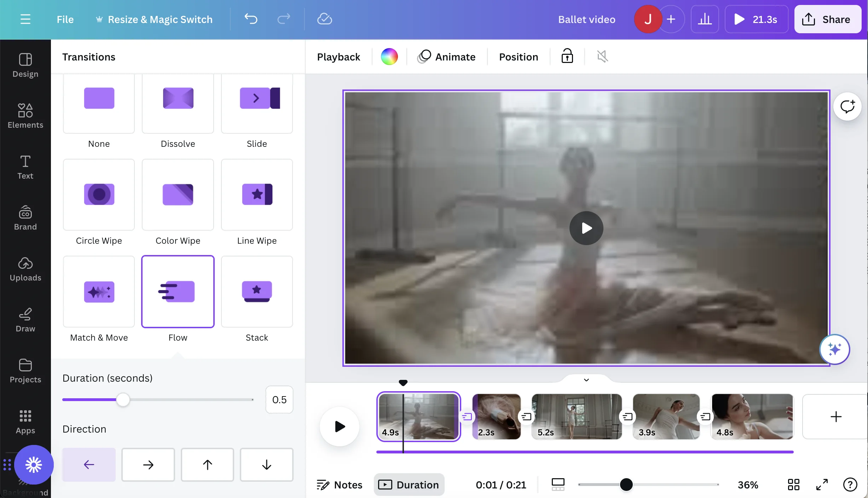The width and height of the screenshot is (868, 498).
Task: Open the add comment bubble icon
Action: click(x=847, y=106)
